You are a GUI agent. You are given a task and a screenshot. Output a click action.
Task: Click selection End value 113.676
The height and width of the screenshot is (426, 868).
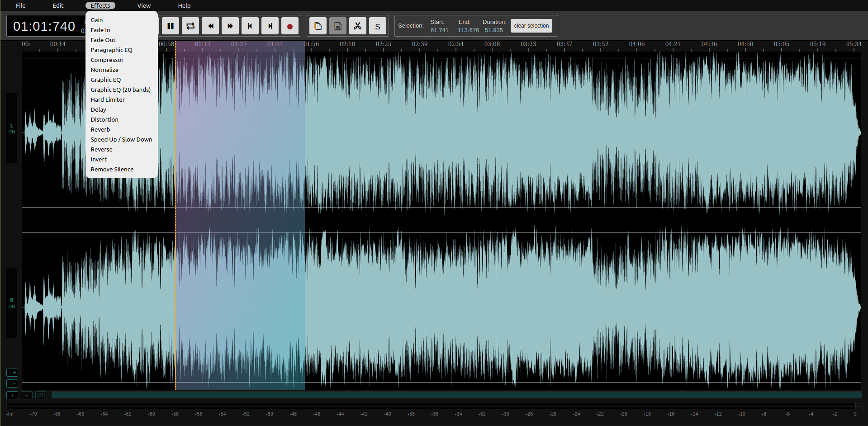point(468,30)
